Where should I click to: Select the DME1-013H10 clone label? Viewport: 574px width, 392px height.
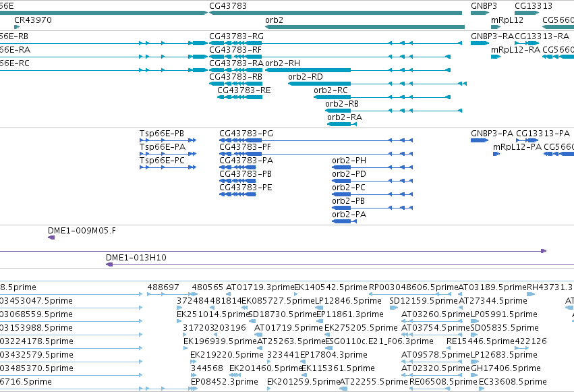tap(136, 258)
